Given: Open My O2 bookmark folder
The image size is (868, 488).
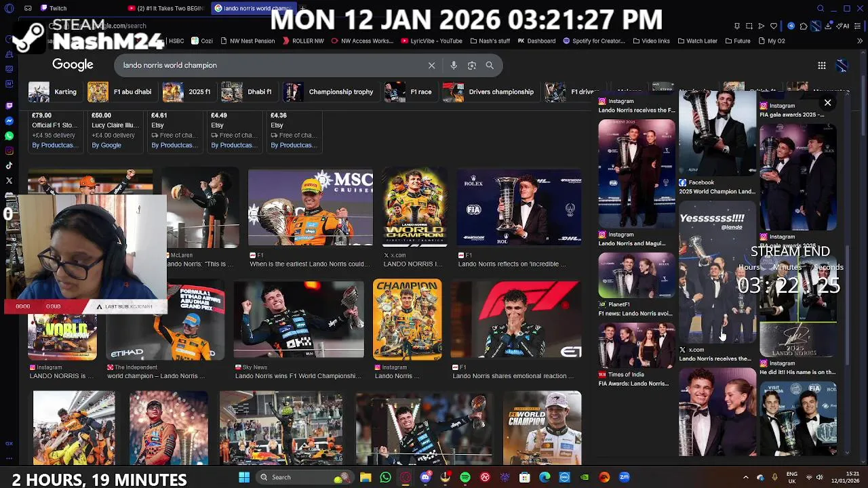Looking at the screenshot, I should pyautogui.click(x=772, y=41).
